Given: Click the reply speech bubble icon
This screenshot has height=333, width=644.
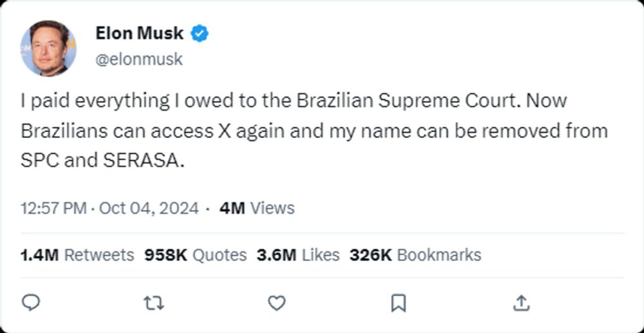Looking at the screenshot, I should click(32, 302).
